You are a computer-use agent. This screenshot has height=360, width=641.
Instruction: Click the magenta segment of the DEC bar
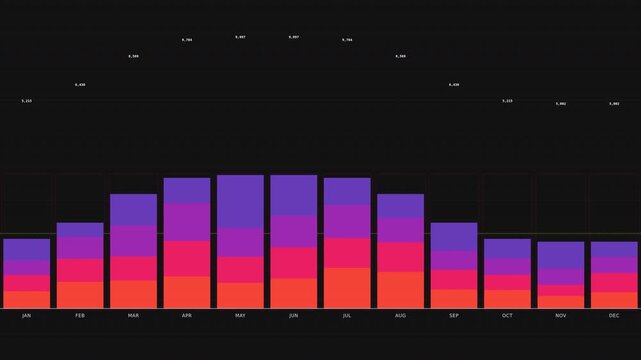(x=614, y=265)
